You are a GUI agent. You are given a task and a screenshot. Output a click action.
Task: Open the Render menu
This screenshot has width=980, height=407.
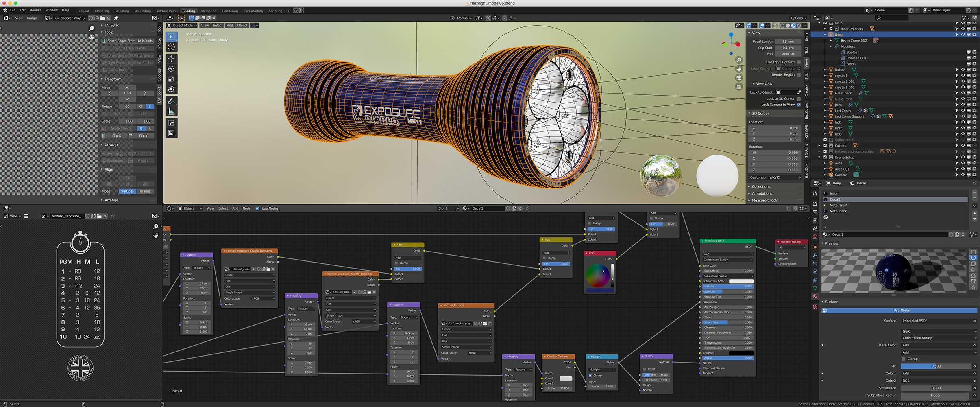35,10
